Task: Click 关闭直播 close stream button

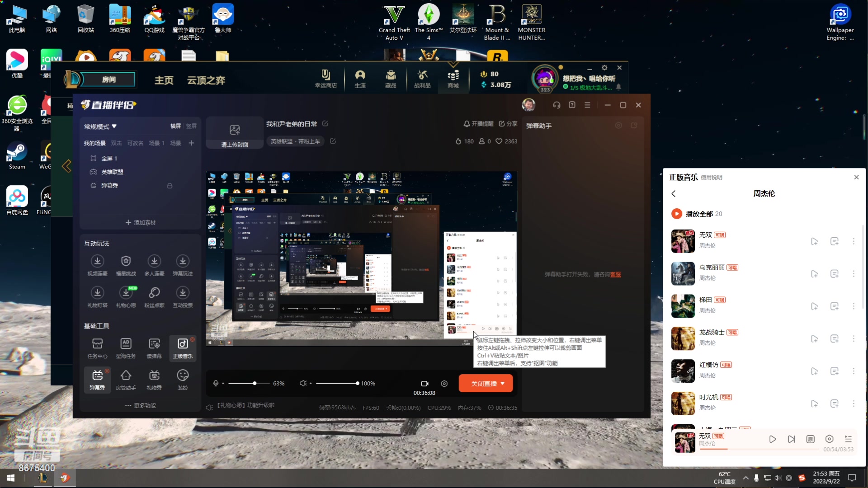Action: [x=484, y=383]
